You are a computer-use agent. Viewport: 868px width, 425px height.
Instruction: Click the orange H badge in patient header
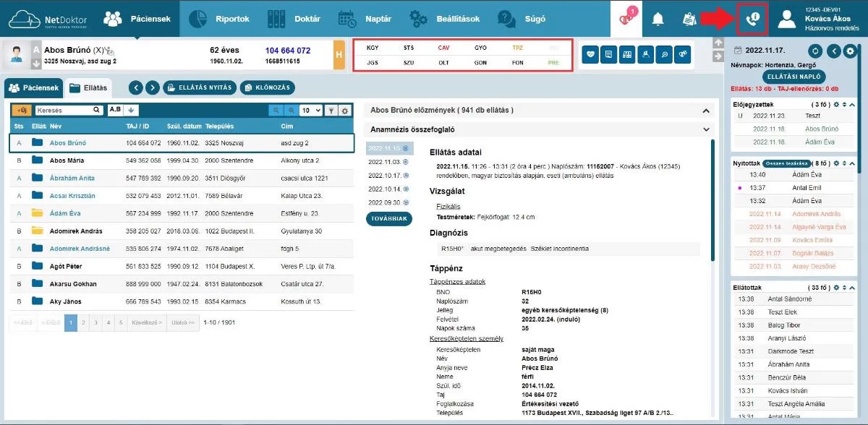pos(339,55)
